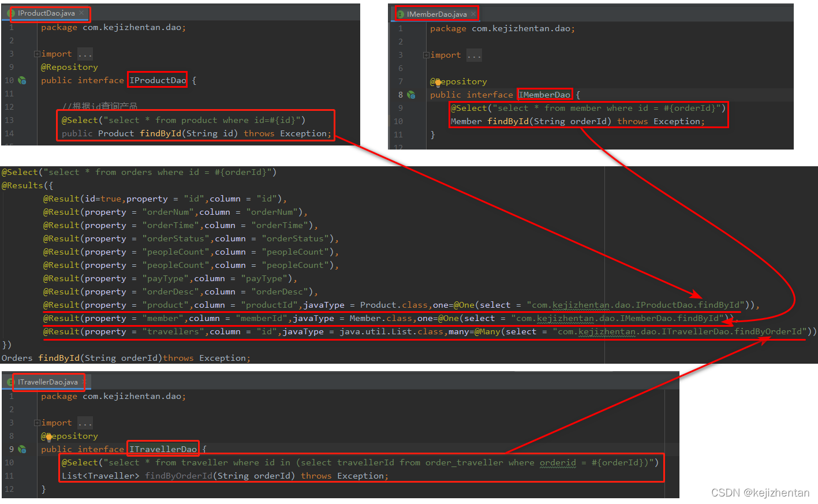Click the intention bulb on IMemberDao @Repository
818x504 pixels.
[438, 82]
